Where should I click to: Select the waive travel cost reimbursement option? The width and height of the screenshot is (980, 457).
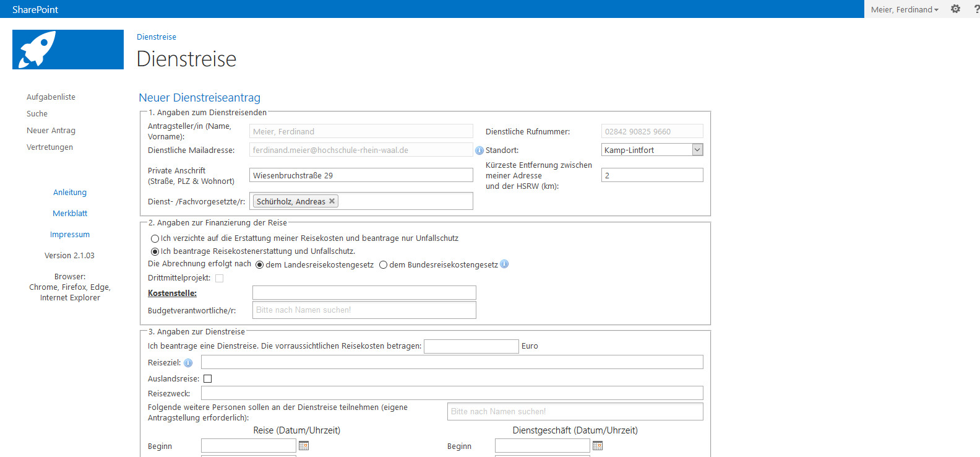pos(155,238)
